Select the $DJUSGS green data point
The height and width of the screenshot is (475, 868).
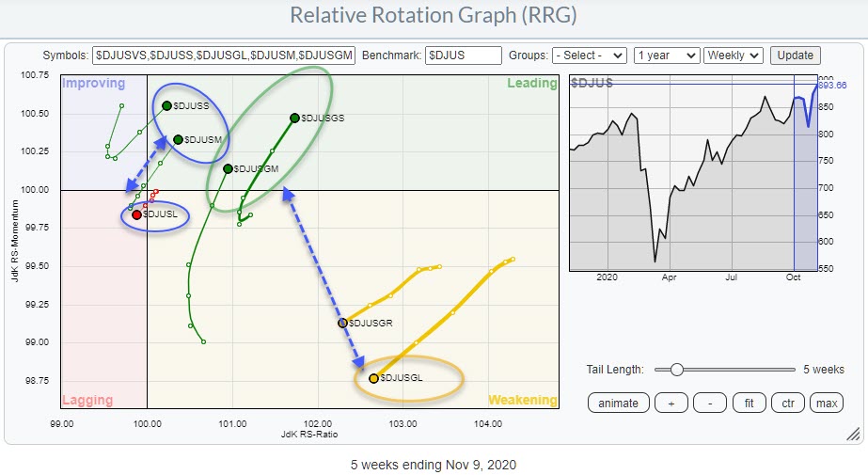coord(294,118)
